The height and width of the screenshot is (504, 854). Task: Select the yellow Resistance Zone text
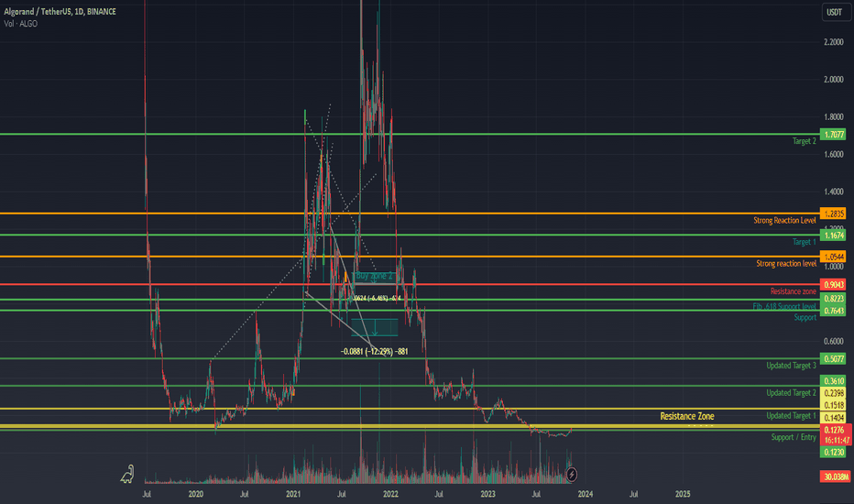pyautogui.click(x=687, y=416)
